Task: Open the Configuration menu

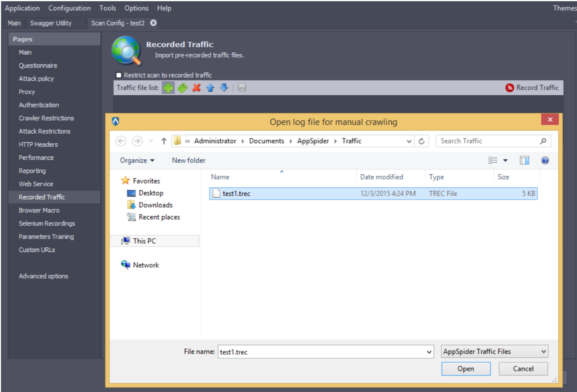Action: click(69, 8)
